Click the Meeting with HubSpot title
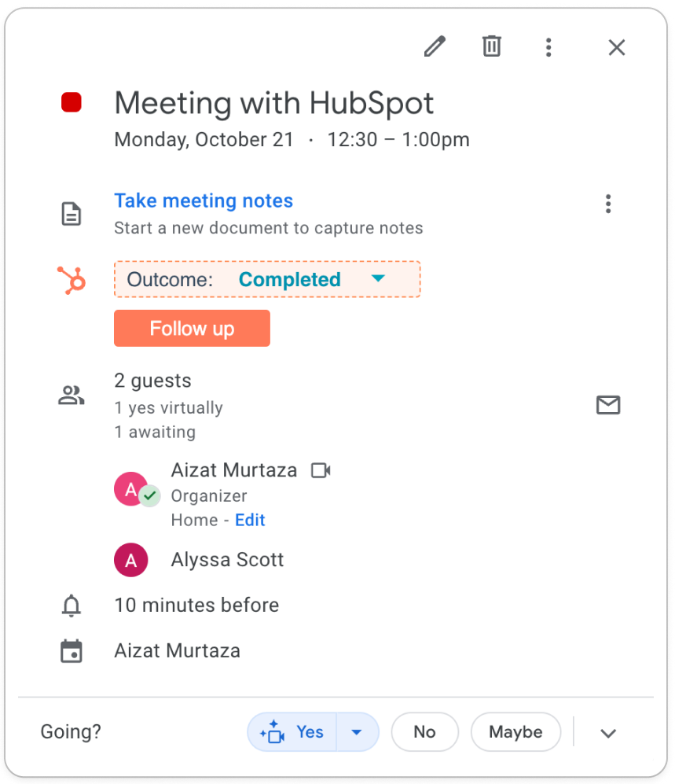 click(x=273, y=103)
